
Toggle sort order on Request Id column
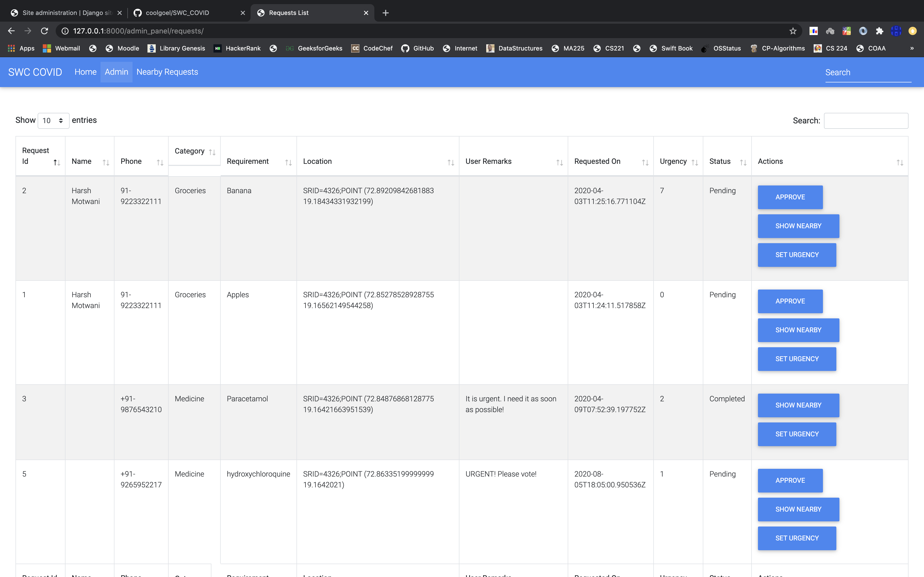pos(56,163)
